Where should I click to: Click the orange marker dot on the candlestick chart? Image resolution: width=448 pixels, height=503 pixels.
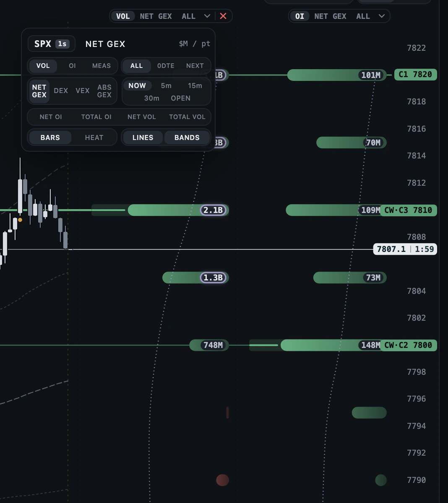(x=20, y=220)
